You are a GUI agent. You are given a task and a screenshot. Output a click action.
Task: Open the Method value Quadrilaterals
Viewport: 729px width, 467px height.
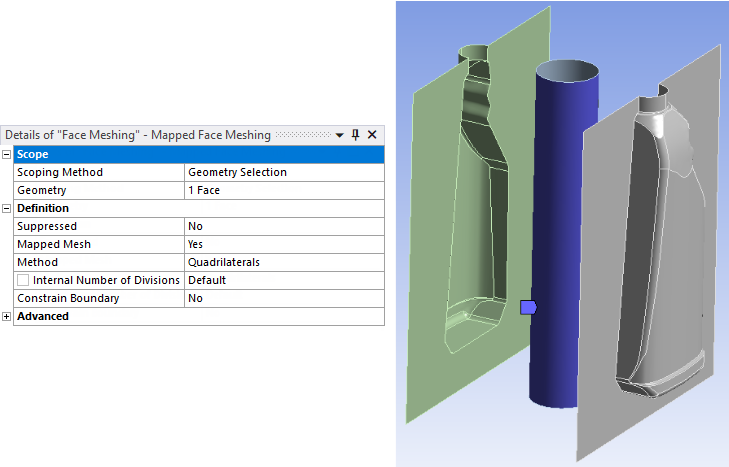click(x=284, y=262)
